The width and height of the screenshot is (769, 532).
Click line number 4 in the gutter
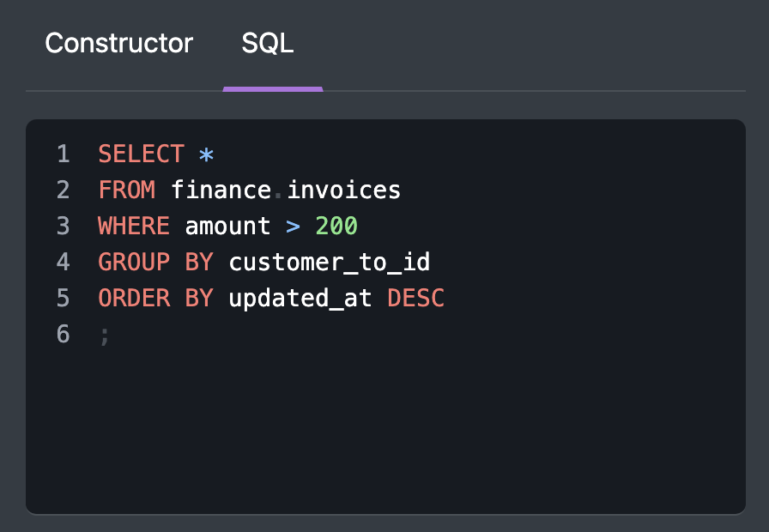tap(63, 262)
